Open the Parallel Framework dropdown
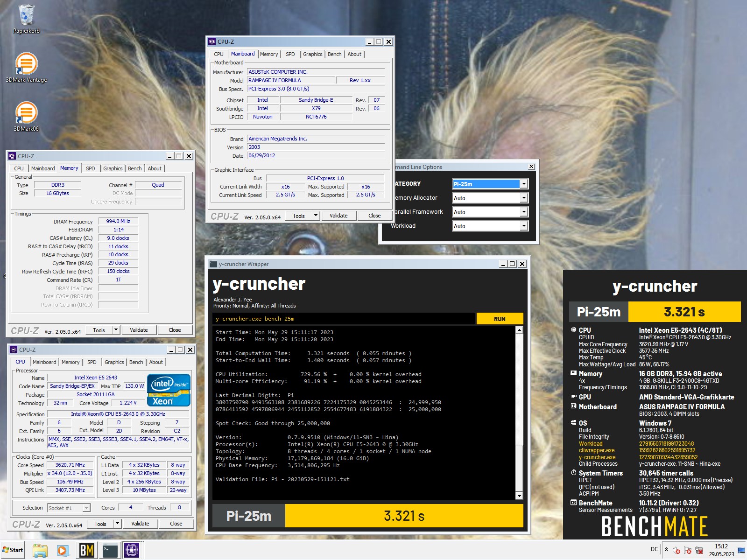The height and width of the screenshot is (560, 747). pyautogui.click(x=524, y=212)
